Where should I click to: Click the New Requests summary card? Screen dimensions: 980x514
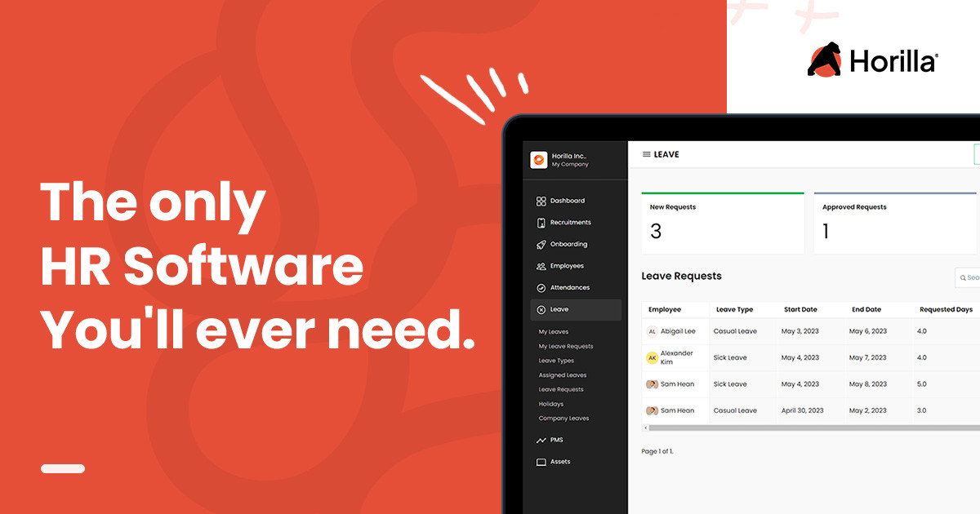pos(722,224)
